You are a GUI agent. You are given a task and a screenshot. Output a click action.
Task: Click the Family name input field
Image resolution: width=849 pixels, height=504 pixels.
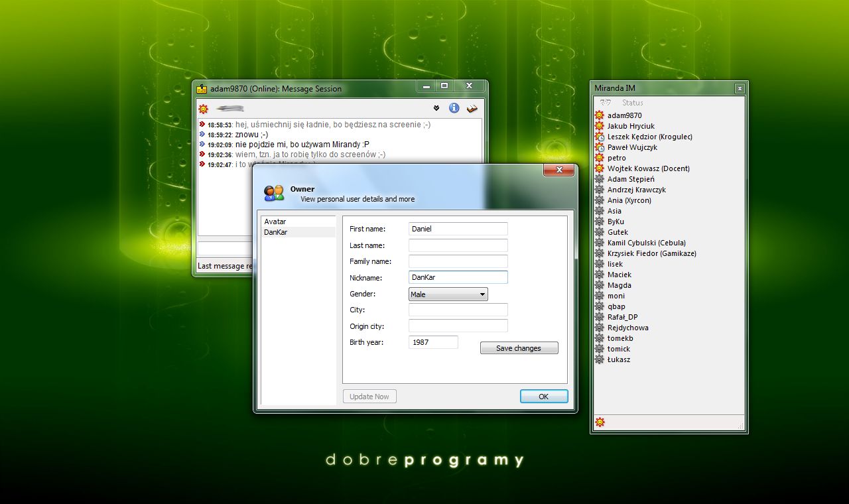[458, 261]
